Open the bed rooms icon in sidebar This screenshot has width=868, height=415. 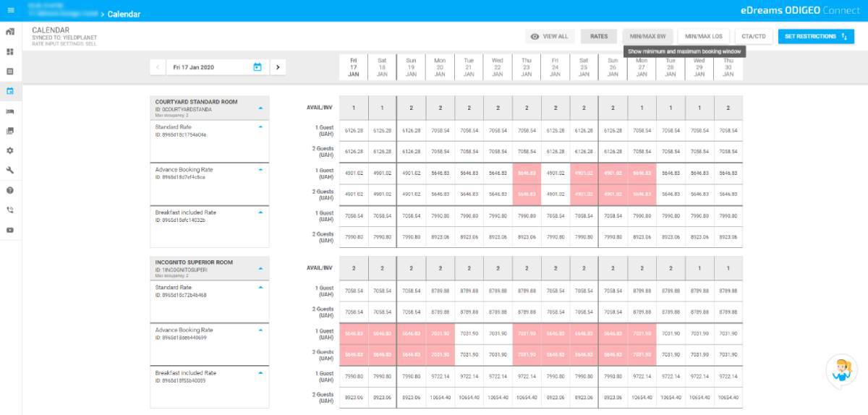click(10, 111)
